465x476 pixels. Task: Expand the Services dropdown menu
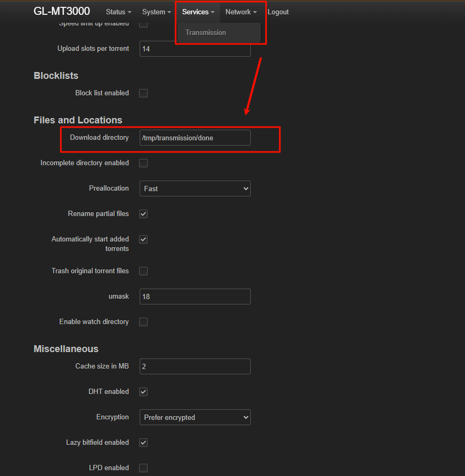[198, 12]
